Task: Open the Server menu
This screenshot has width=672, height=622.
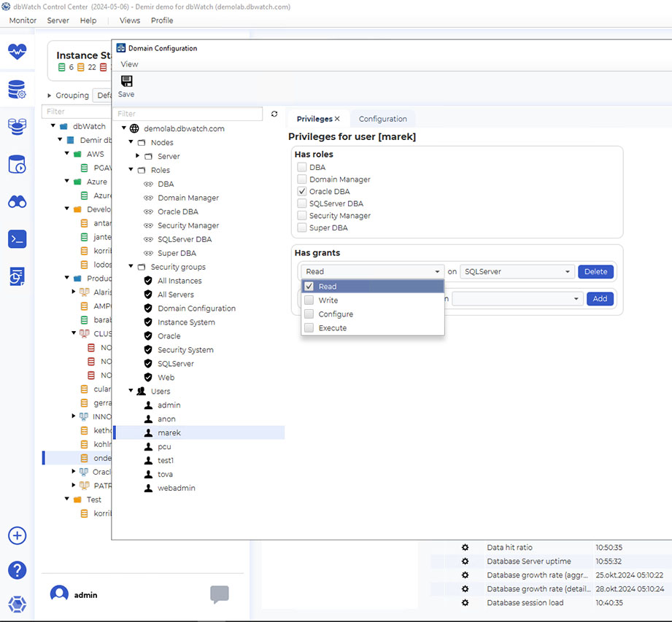Action: pos(58,20)
